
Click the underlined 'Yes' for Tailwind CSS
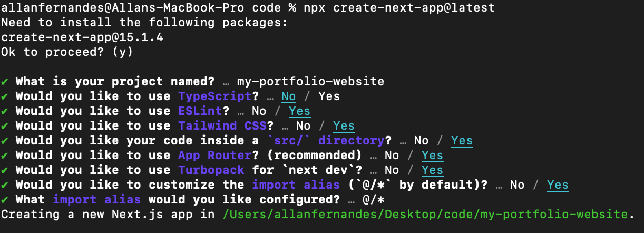(x=344, y=126)
